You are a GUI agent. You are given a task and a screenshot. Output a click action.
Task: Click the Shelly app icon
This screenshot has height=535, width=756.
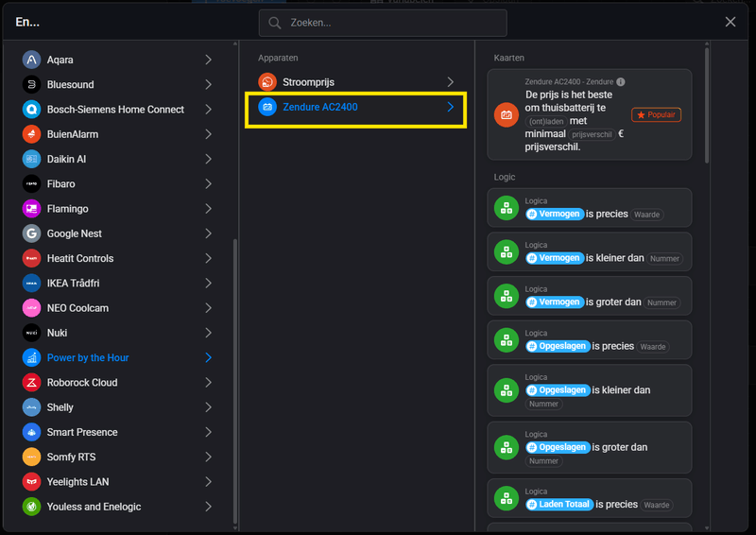click(x=31, y=407)
